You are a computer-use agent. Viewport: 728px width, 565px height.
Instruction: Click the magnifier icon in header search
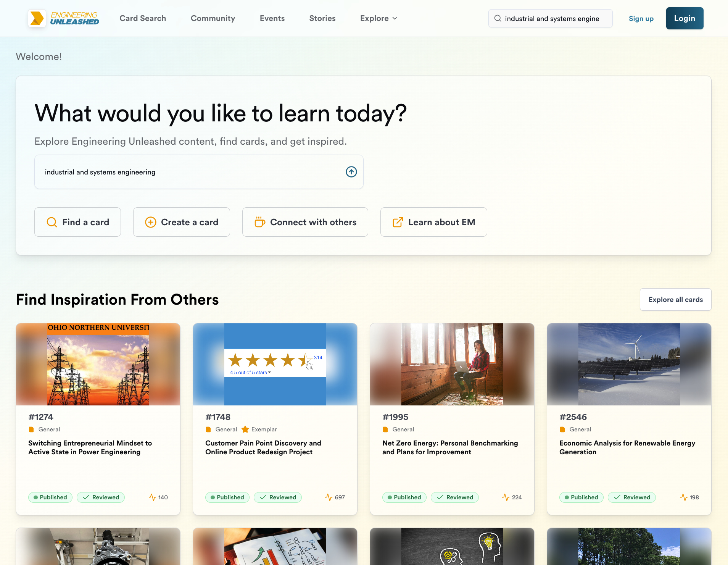[x=498, y=18]
